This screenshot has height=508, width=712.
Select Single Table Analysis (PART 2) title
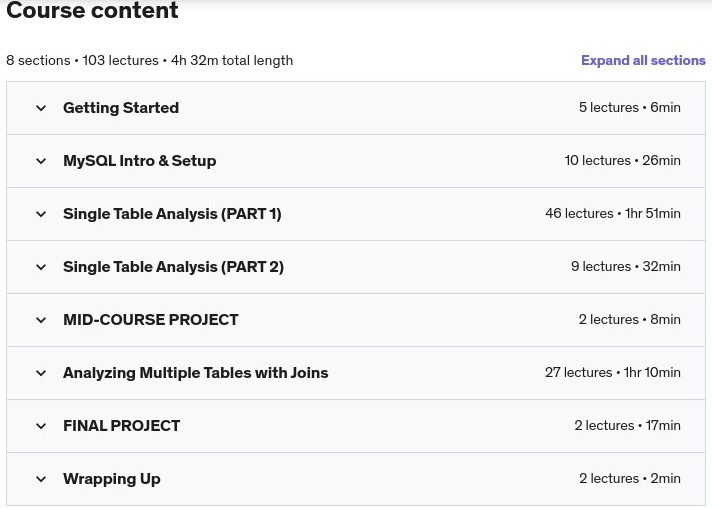[x=173, y=267]
